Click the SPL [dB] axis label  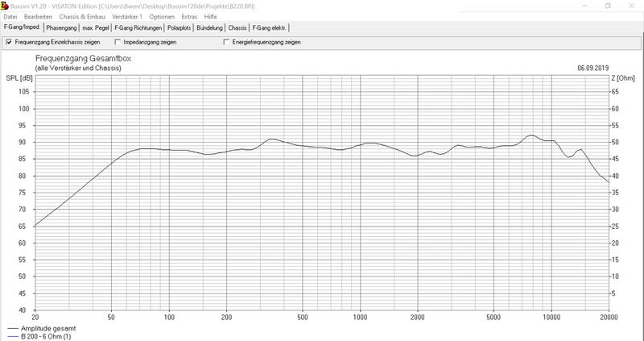pyautogui.click(x=19, y=78)
